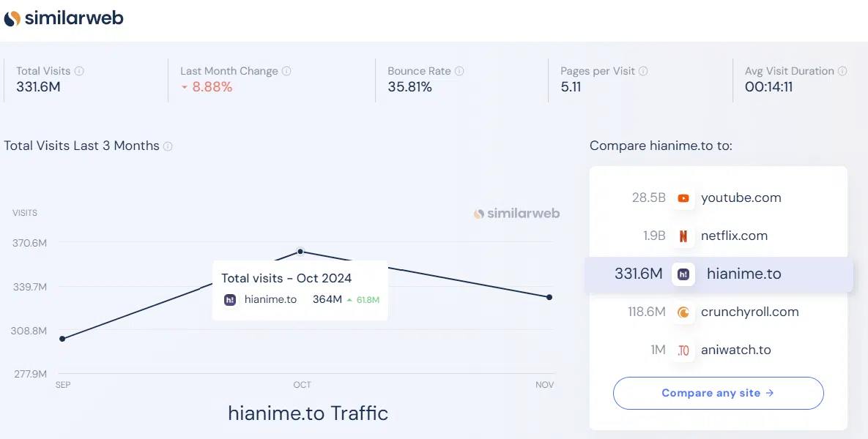Screen dimensions: 868x439
Task: Click the Netflix icon in compare list
Action: point(683,236)
